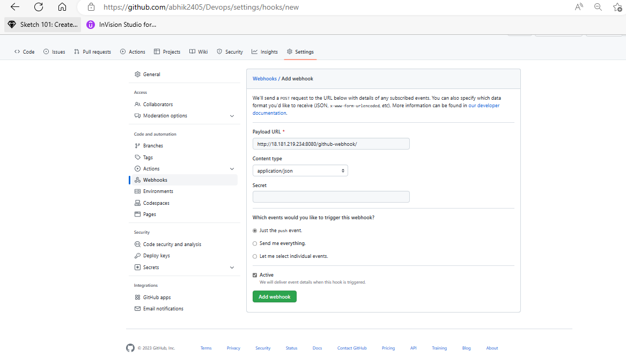Focus the Payload URL field
The image size is (626, 364).
pos(331,144)
